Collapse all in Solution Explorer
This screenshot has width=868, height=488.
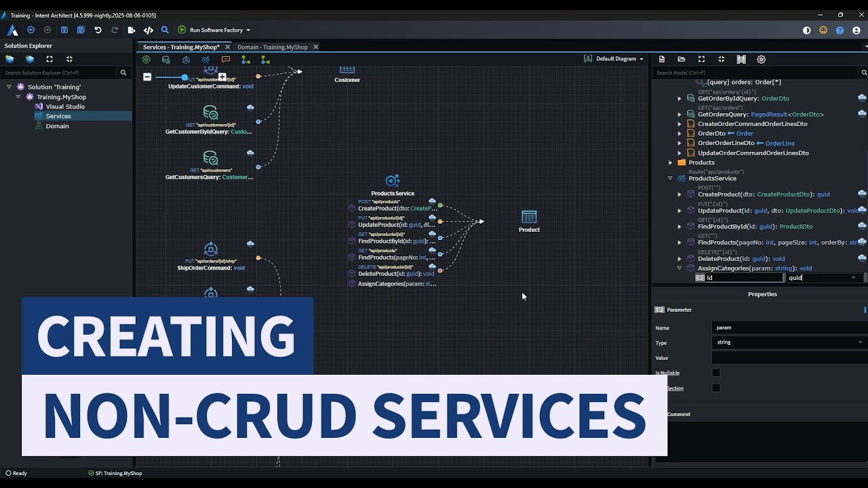point(69,59)
